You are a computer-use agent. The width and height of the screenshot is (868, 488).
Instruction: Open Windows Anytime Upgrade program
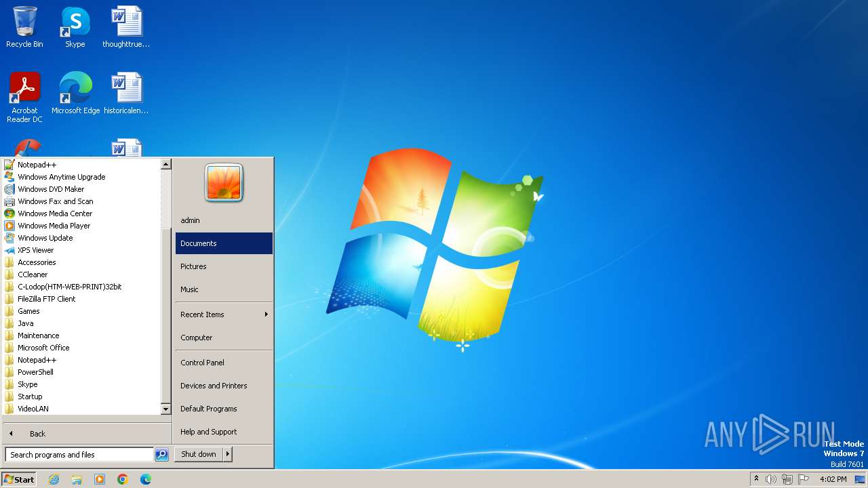tap(61, 177)
